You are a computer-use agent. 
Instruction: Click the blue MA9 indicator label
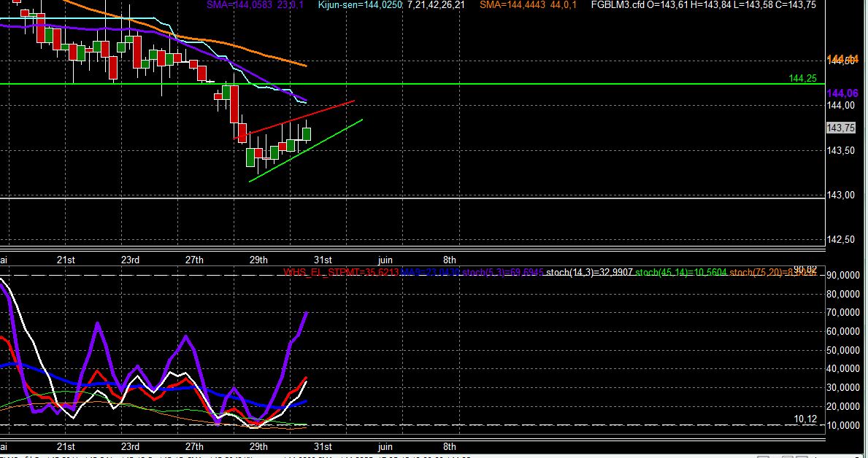(429, 272)
